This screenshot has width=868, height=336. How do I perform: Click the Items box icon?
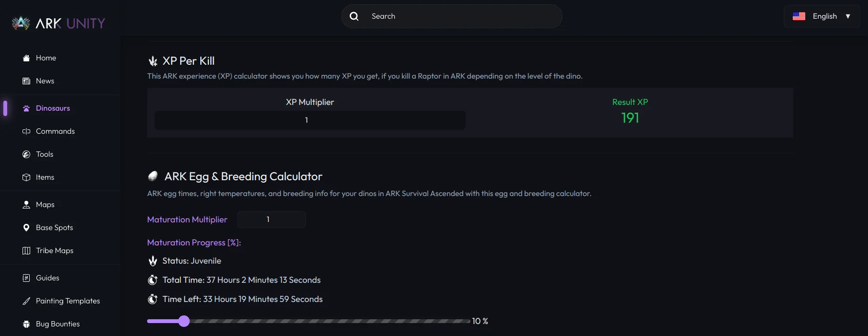[26, 177]
